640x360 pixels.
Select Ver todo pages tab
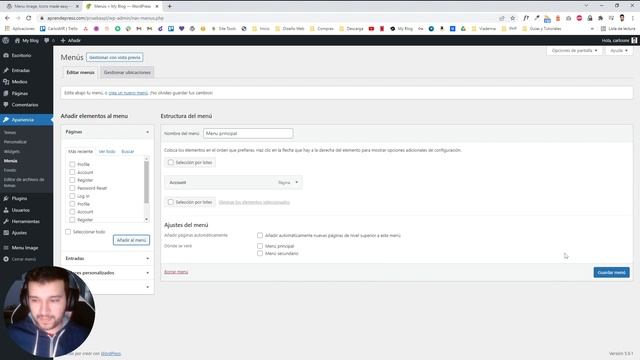coord(107,151)
